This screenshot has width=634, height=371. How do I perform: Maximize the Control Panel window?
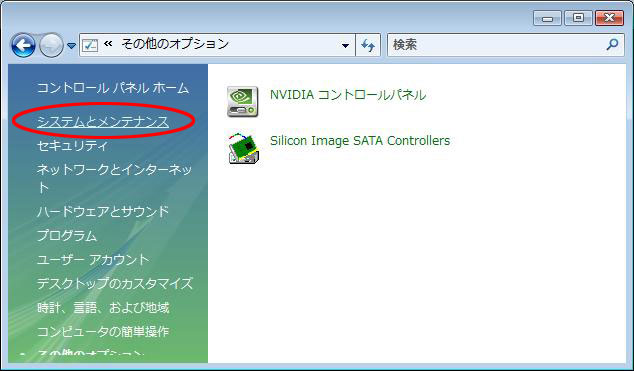(578, 18)
